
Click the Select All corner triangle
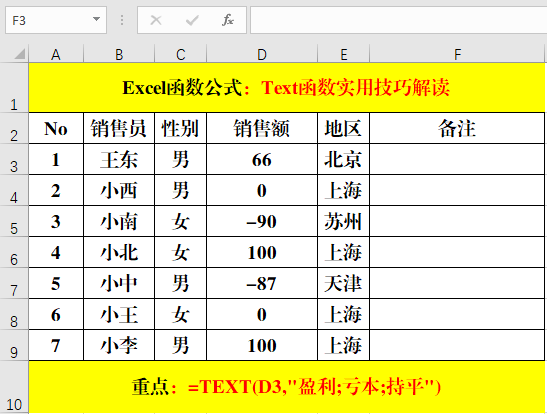click(20, 54)
